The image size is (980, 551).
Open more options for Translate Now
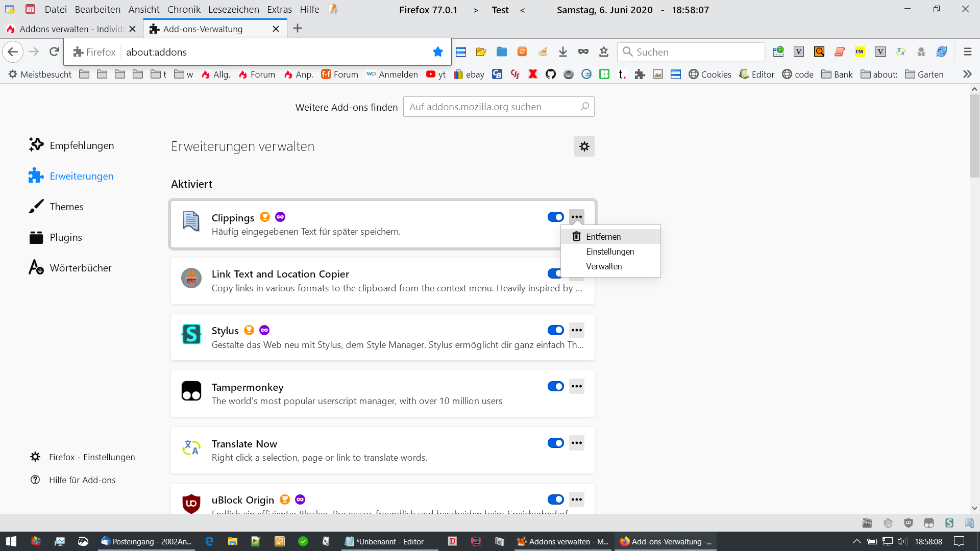pos(576,443)
